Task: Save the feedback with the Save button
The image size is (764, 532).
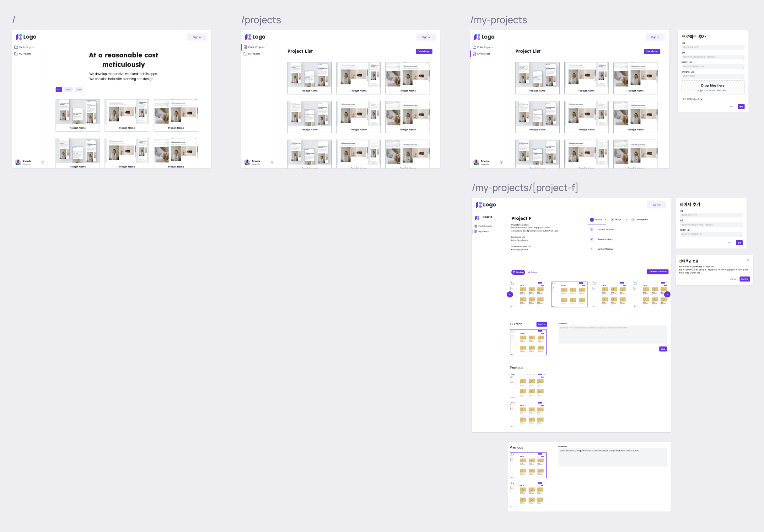Action: pyautogui.click(x=663, y=349)
